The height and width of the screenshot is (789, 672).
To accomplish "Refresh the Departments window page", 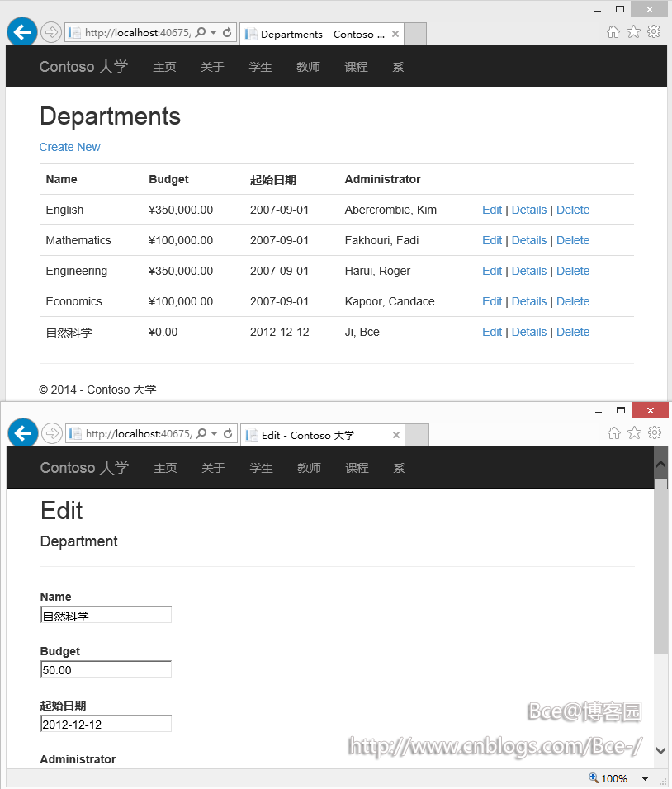I will click(x=227, y=33).
